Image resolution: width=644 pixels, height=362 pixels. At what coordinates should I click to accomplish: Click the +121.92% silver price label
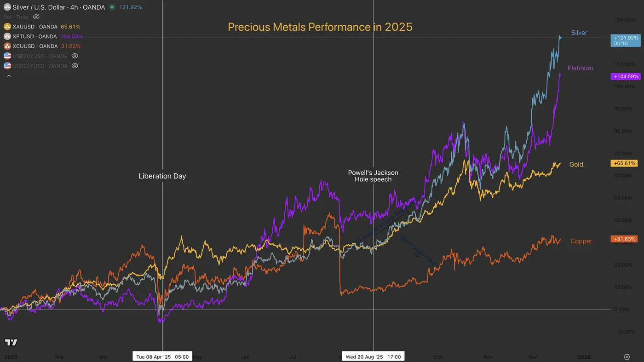coord(625,38)
